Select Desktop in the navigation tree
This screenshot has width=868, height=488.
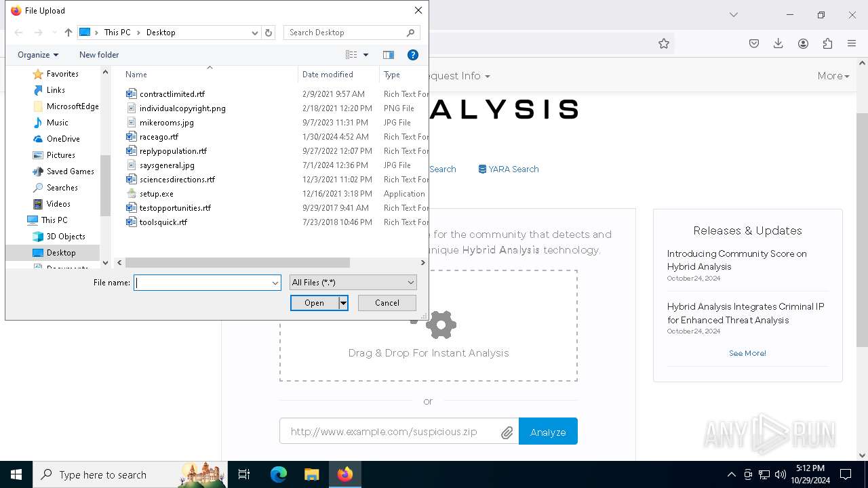(x=61, y=253)
